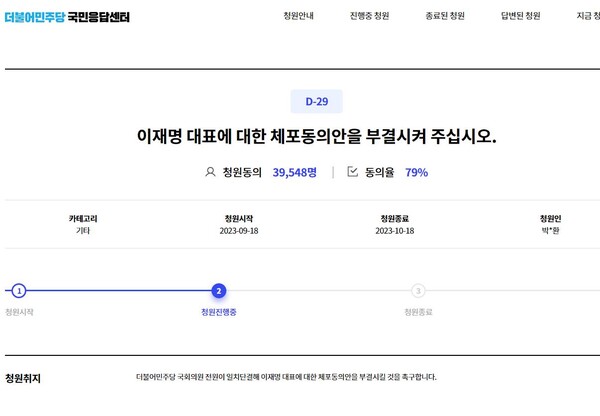Click the petitioner name 박*환
The width and height of the screenshot is (600, 416).
(x=550, y=230)
